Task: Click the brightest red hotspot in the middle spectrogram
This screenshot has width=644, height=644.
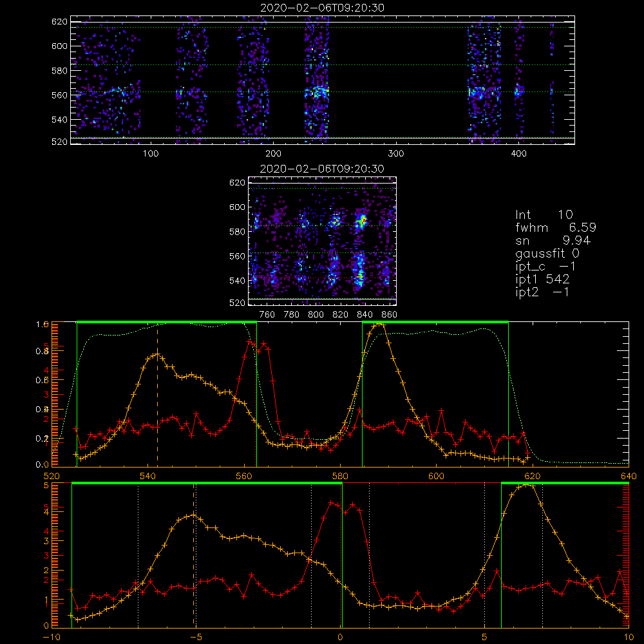Action: [362, 221]
